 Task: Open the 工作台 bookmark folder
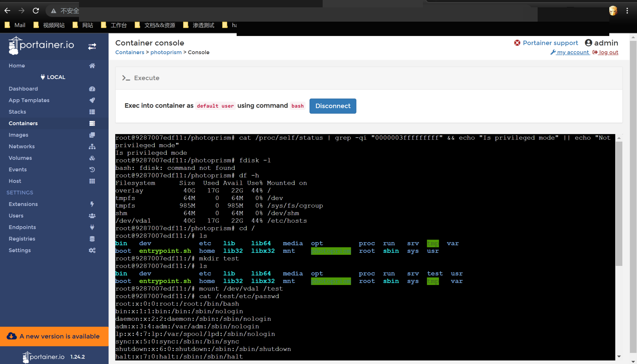click(x=114, y=25)
